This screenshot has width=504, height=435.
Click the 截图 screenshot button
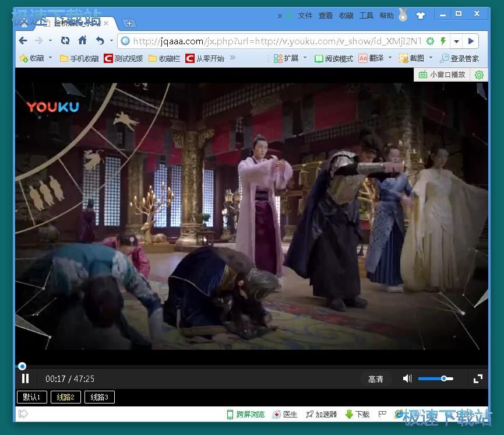411,58
